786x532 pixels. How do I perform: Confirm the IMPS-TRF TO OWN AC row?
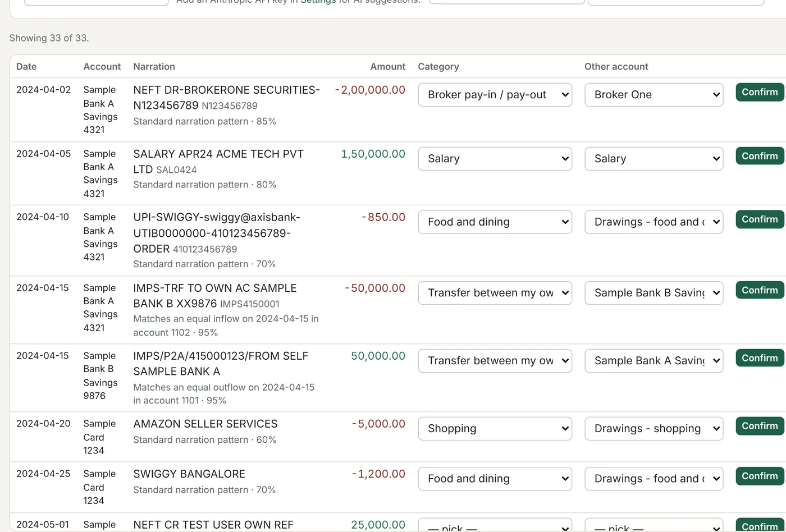point(761,290)
